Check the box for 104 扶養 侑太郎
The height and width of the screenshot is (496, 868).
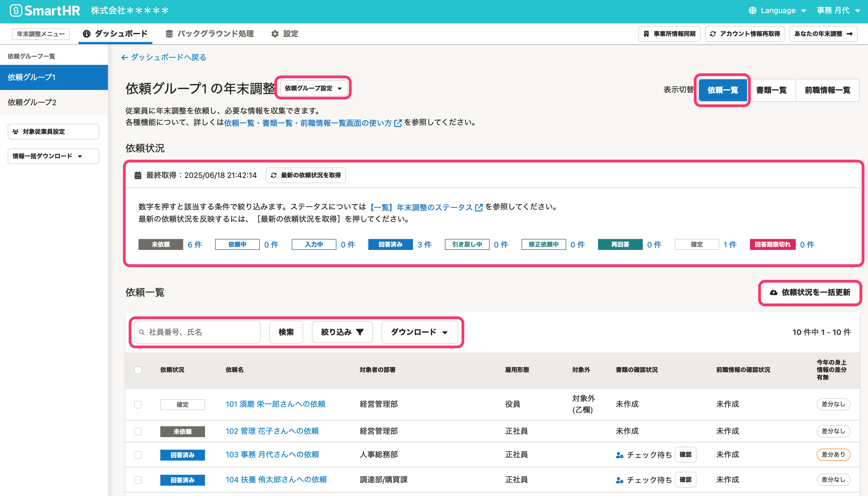tap(138, 480)
